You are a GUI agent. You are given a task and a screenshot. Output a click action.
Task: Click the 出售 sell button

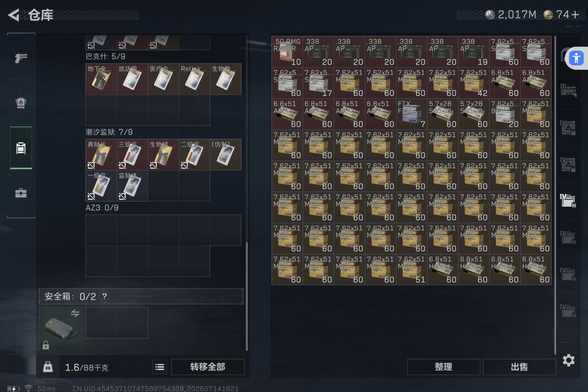click(x=519, y=367)
